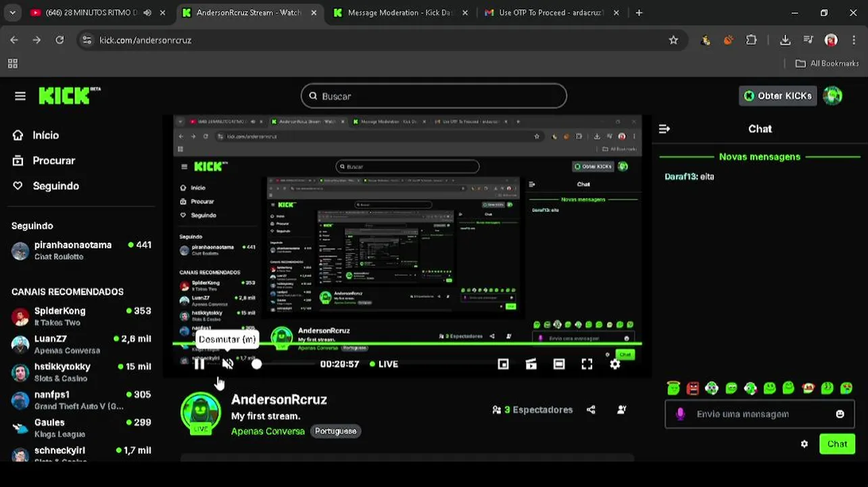Image resolution: width=868 pixels, height=487 pixels.
Task: Click the follow user icon beside share
Action: pos(622,409)
